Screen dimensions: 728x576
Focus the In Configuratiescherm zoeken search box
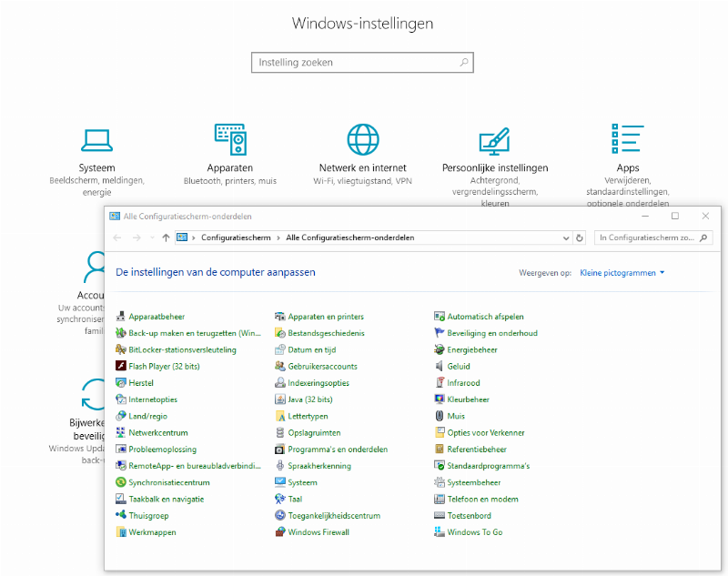click(653, 237)
